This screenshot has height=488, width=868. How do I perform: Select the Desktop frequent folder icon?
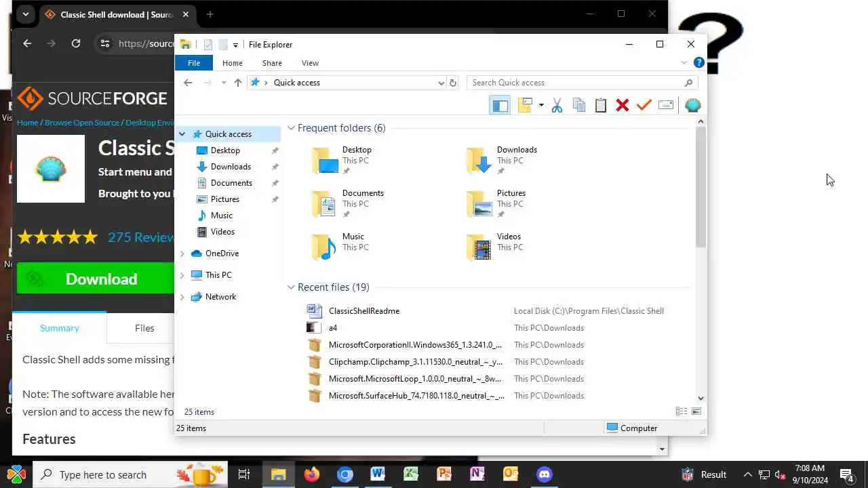325,161
